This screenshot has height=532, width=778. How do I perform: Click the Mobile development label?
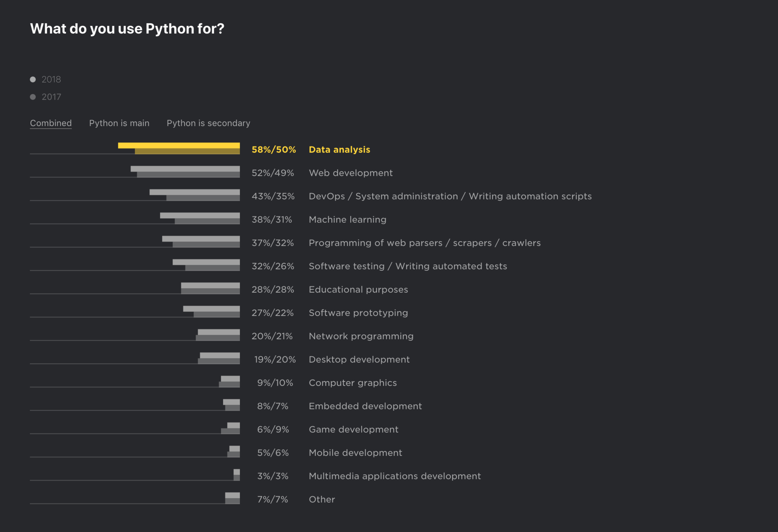point(355,453)
